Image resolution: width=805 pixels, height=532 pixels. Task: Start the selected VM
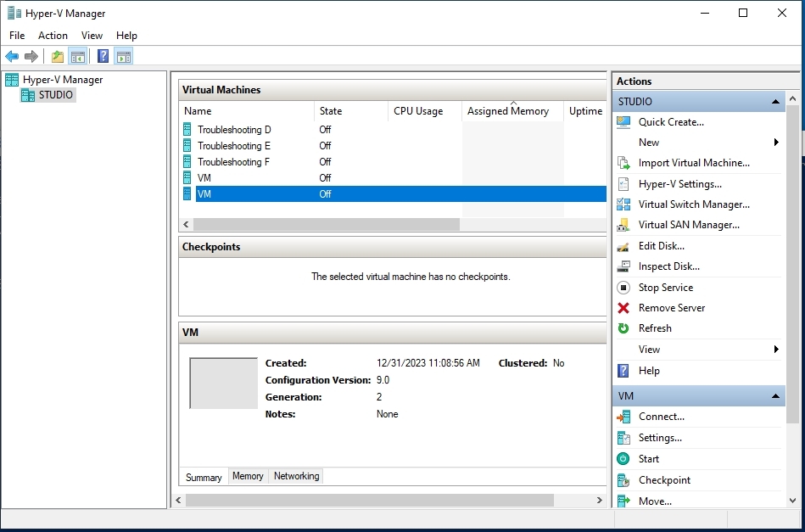[x=648, y=458]
